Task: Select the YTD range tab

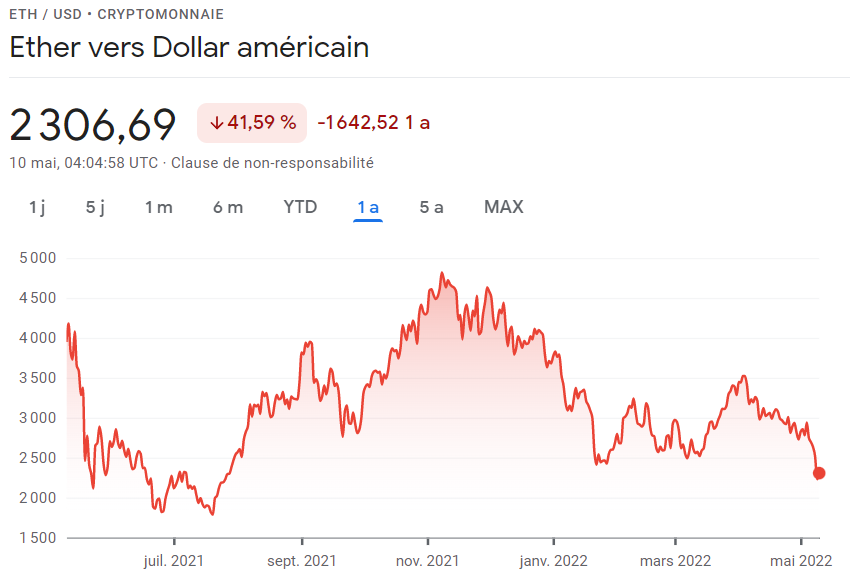Action: [300, 207]
